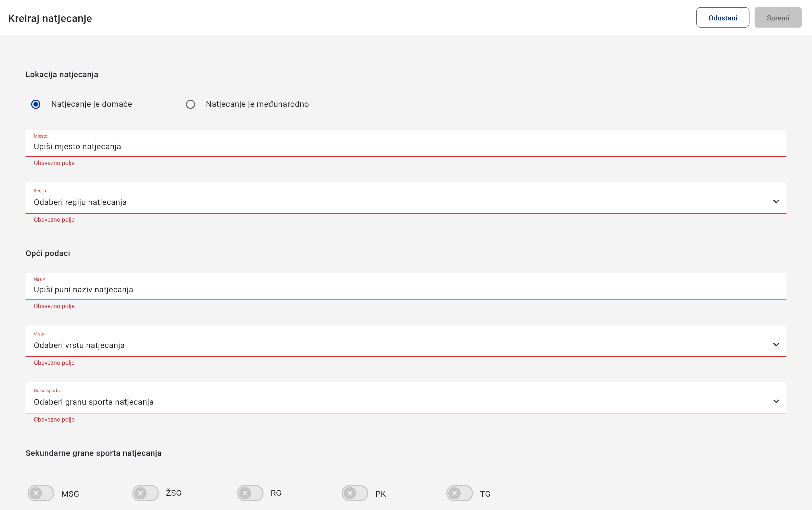The height and width of the screenshot is (510, 812).
Task: Switch on the PK toggle
Action: click(x=355, y=493)
